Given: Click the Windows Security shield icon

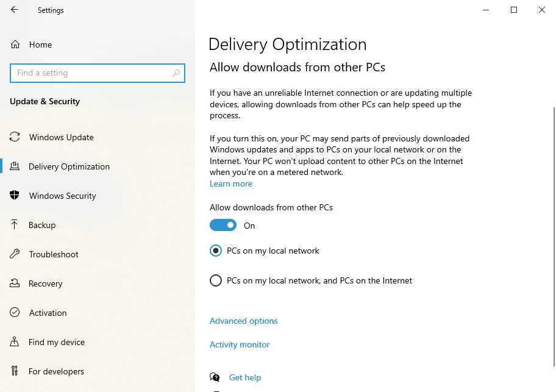Looking at the screenshot, I should tap(15, 195).
